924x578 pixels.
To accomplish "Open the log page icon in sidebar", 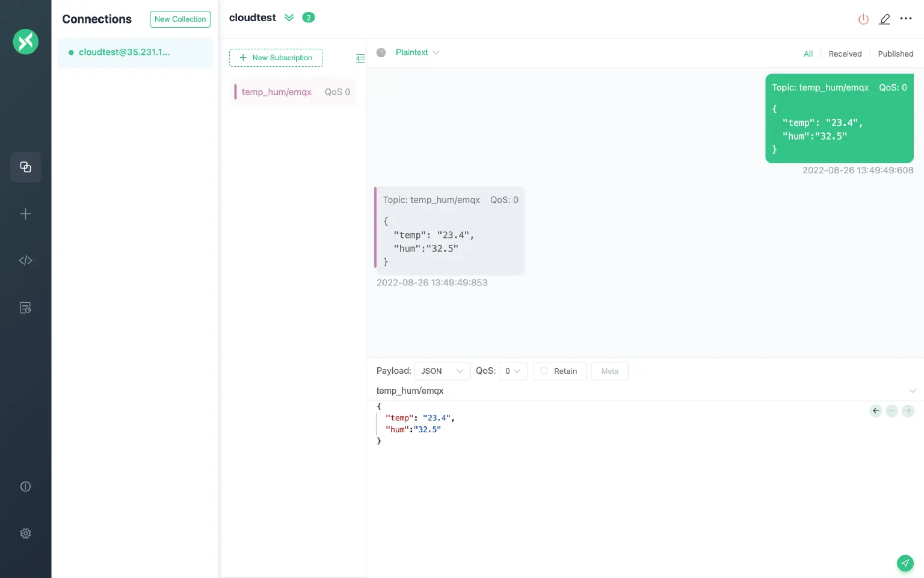I will (25, 308).
